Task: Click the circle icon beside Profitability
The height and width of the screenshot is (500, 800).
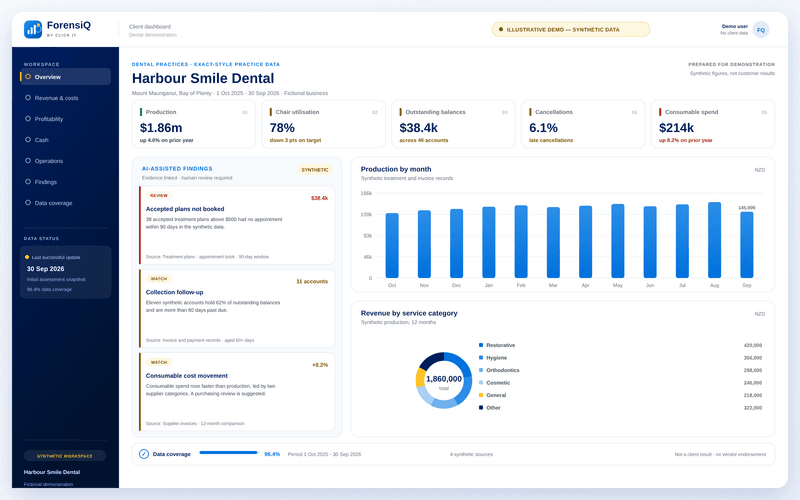Action: coord(28,118)
